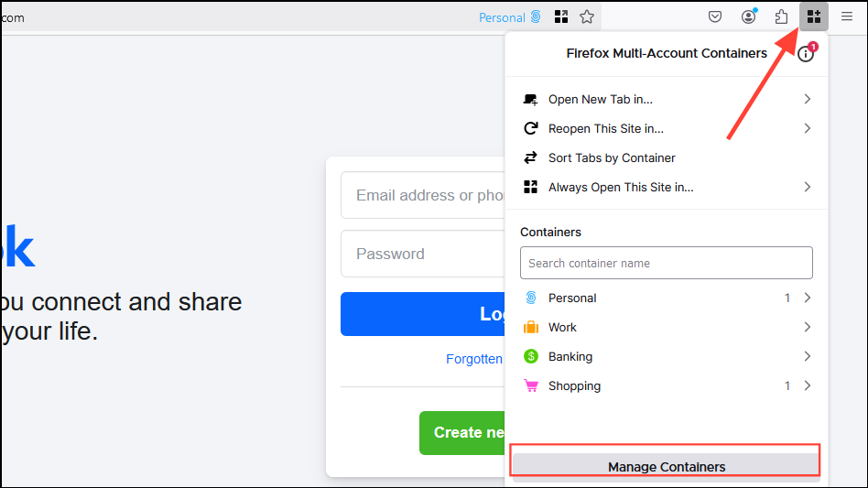The height and width of the screenshot is (488, 868).
Task: Expand the Shopping container chevron
Action: tap(807, 385)
